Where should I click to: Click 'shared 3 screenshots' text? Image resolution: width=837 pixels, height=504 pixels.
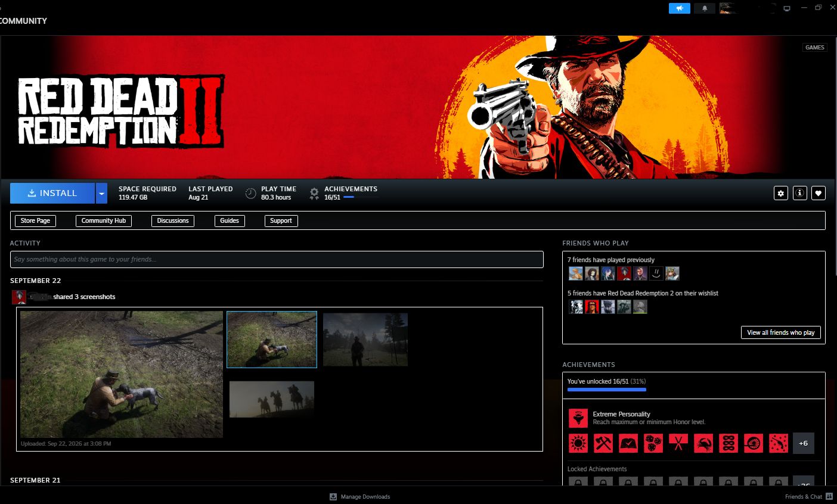84,297
